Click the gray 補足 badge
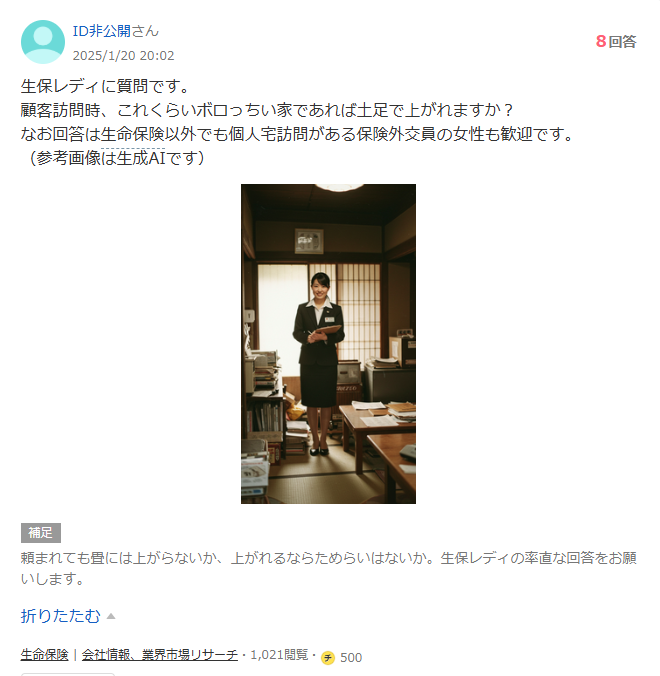The image size is (660, 676). [41, 533]
